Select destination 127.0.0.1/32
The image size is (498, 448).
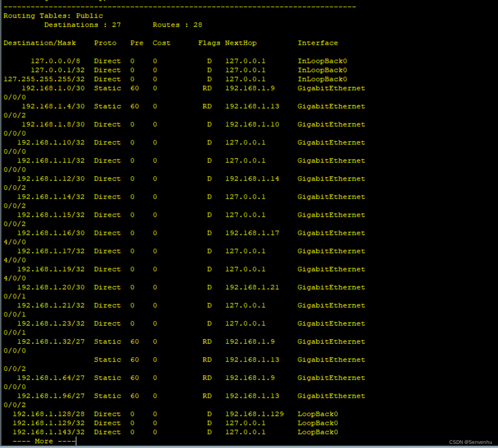tap(58, 70)
